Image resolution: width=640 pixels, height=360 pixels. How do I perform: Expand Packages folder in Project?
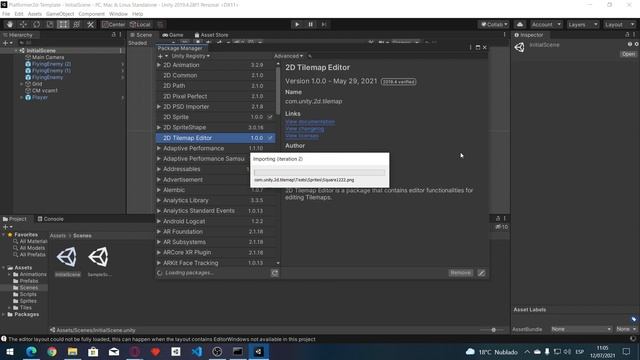pyautogui.click(x=4, y=315)
